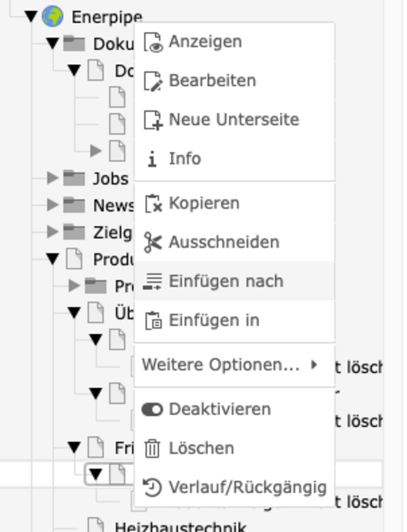Click the Kopieren clipboard icon
The height and width of the screenshot is (532, 407).
[153, 203]
